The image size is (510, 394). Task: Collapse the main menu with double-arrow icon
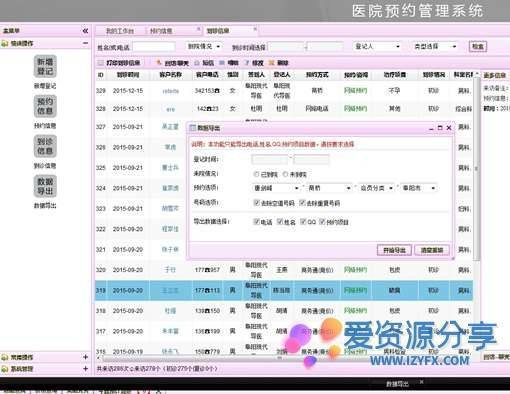point(85,31)
